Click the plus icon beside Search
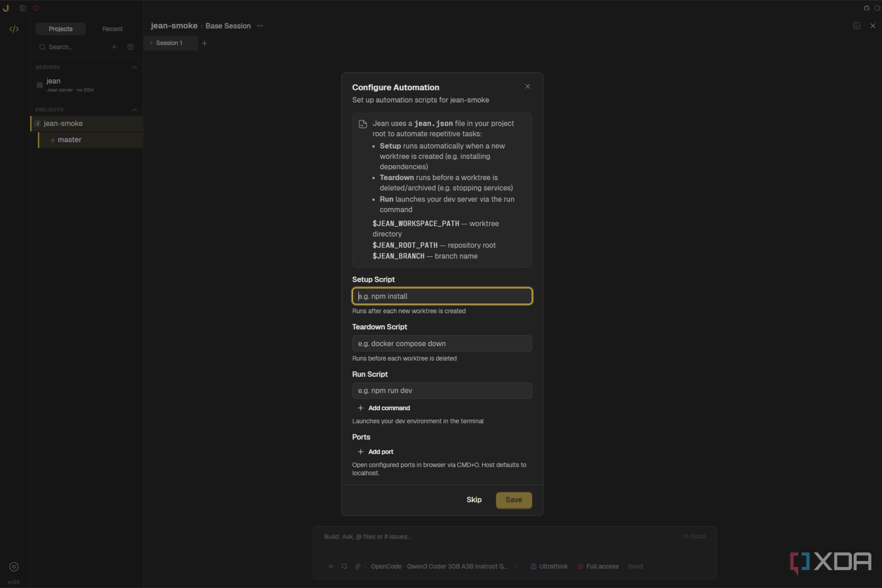The height and width of the screenshot is (588, 882). click(x=114, y=47)
